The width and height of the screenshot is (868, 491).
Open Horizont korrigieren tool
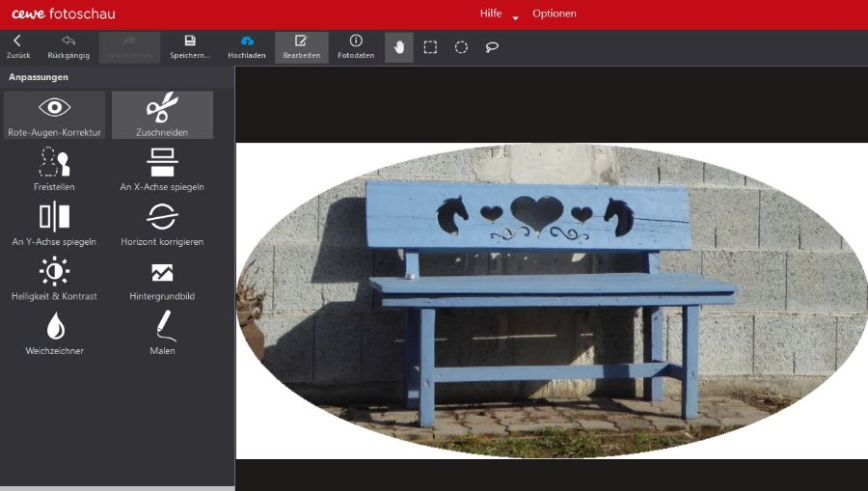[x=162, y=225]
